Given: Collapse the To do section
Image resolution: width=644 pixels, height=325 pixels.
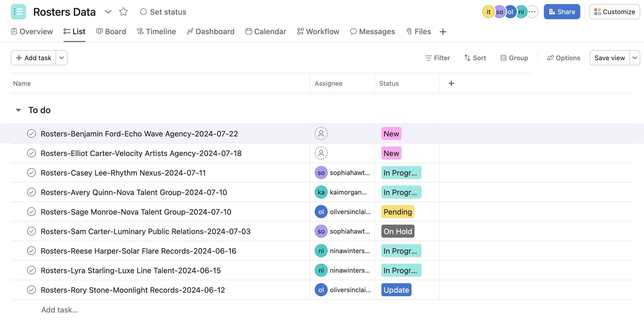Looking at the screenshot, I should pos(18,110).
